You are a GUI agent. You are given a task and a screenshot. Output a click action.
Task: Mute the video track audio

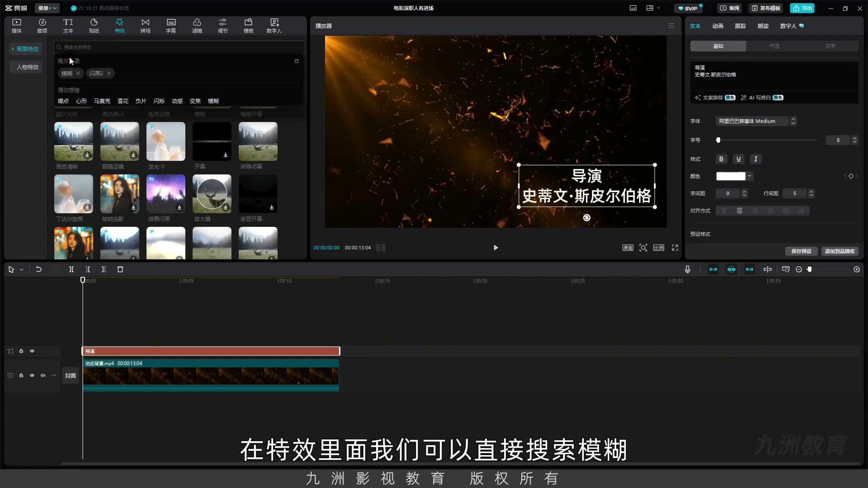click(x=43, y=375)
